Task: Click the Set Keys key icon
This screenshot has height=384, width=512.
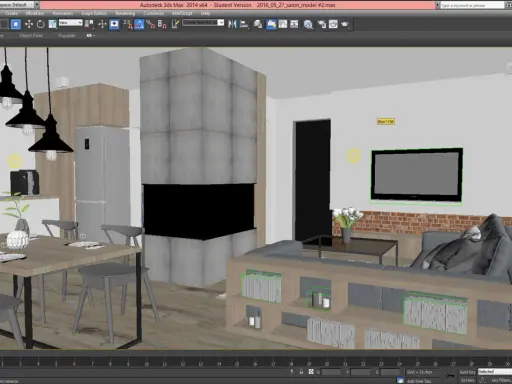Action: (x=450, y=376)
